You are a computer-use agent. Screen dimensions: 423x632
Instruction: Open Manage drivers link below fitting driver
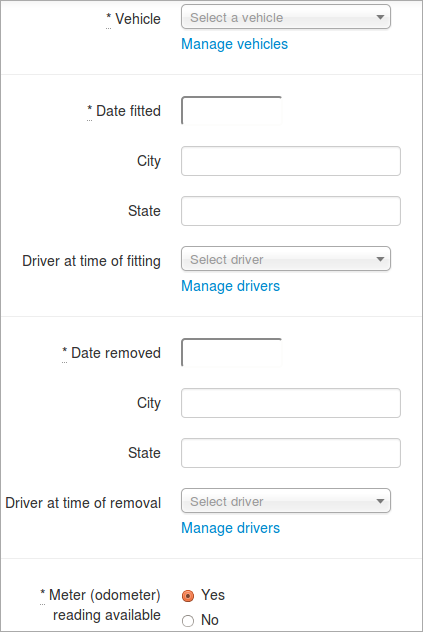[230, 286]
